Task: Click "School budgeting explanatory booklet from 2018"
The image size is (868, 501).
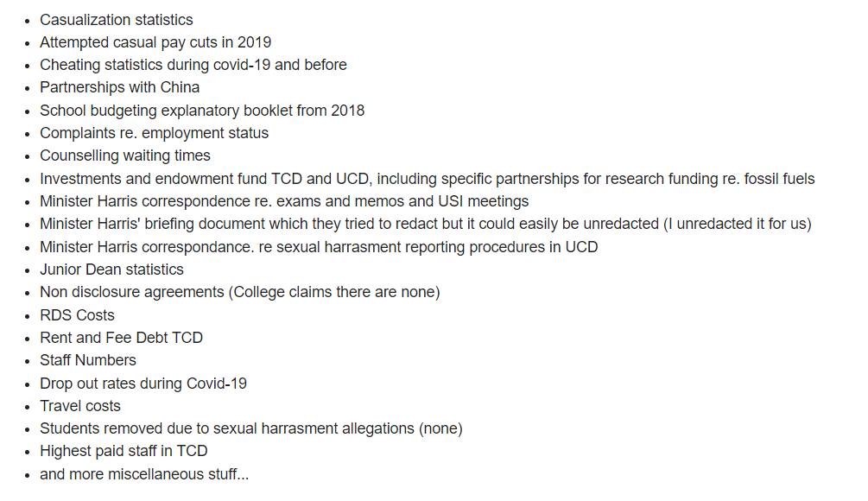Action: 202,111
